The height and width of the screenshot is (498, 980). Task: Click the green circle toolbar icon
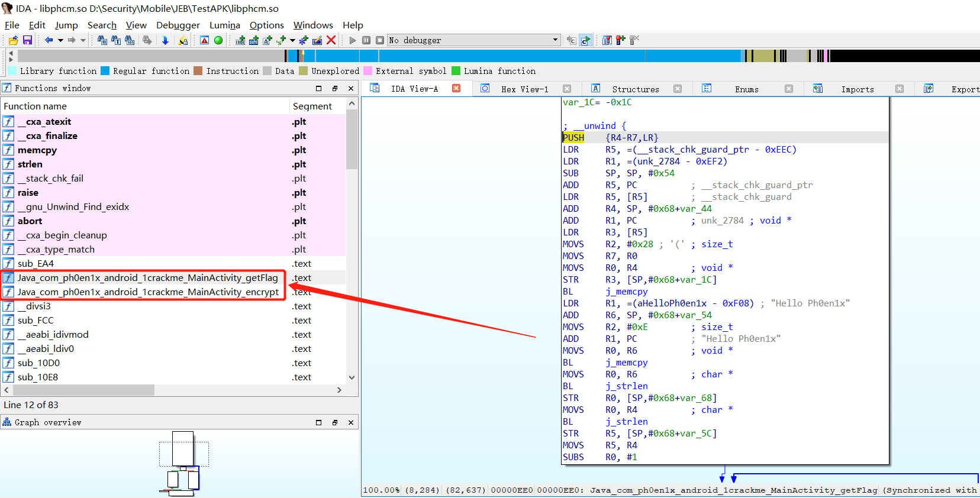218,40
